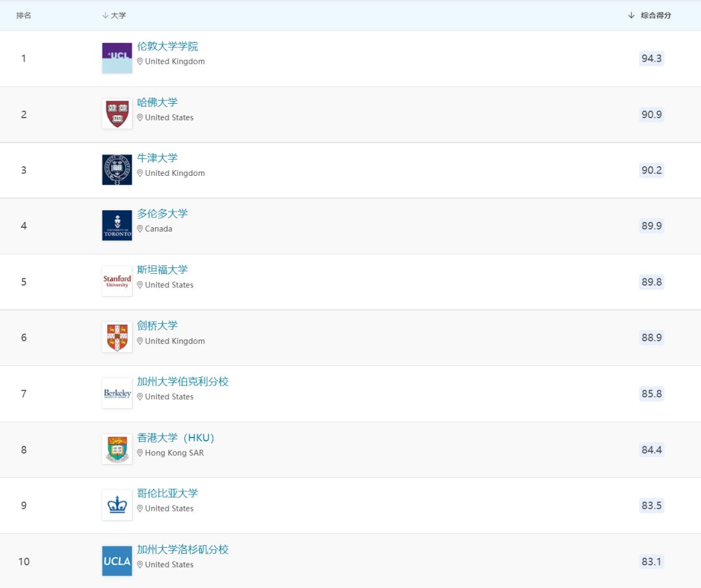Viewport: 701px width, 588px height.
Task: Click the Stanford University logo
Action: click(x=117, y=281)
